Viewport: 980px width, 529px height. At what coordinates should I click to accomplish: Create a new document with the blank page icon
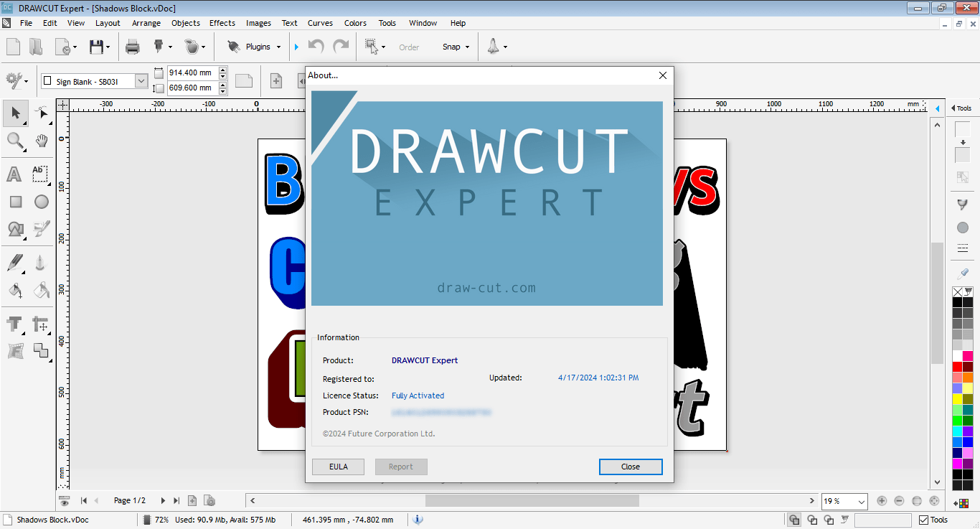pos(13,47)
